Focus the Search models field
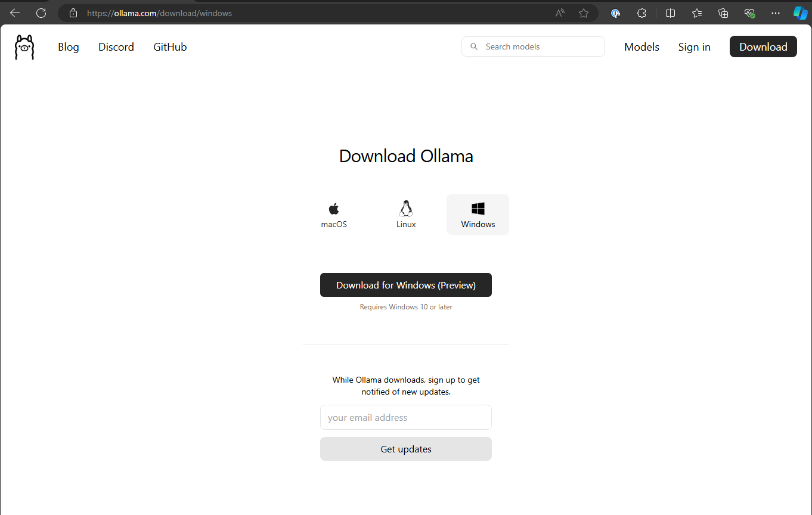 533,46
